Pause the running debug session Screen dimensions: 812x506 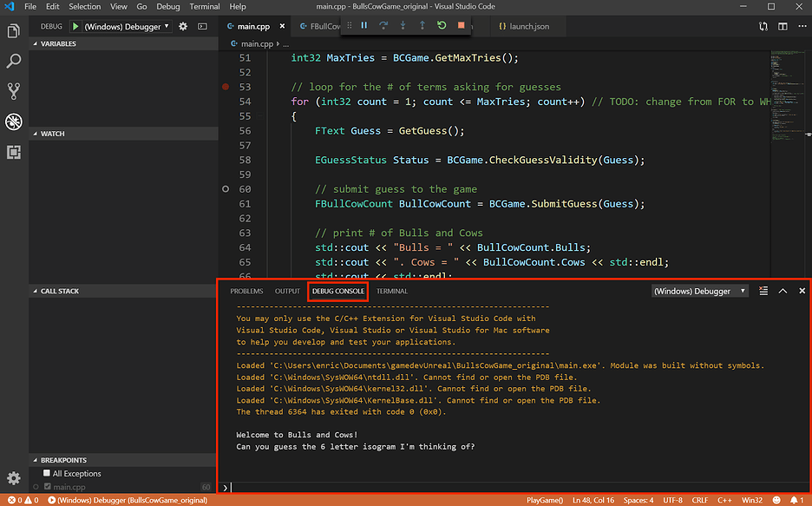[364, 26]
